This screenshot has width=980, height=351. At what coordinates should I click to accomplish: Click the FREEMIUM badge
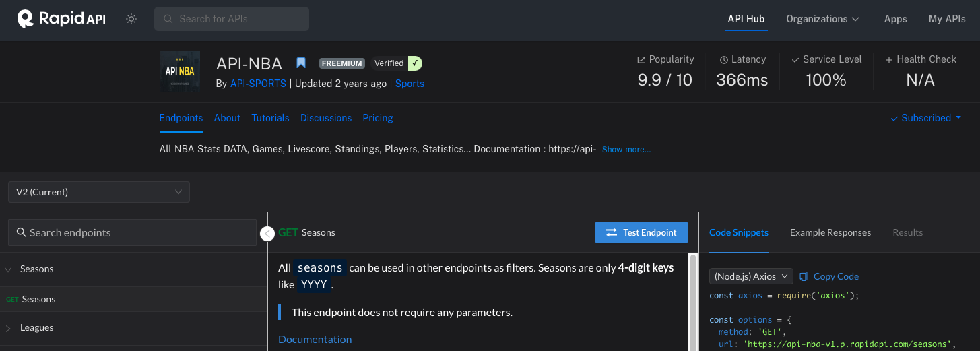coord(342,63)
